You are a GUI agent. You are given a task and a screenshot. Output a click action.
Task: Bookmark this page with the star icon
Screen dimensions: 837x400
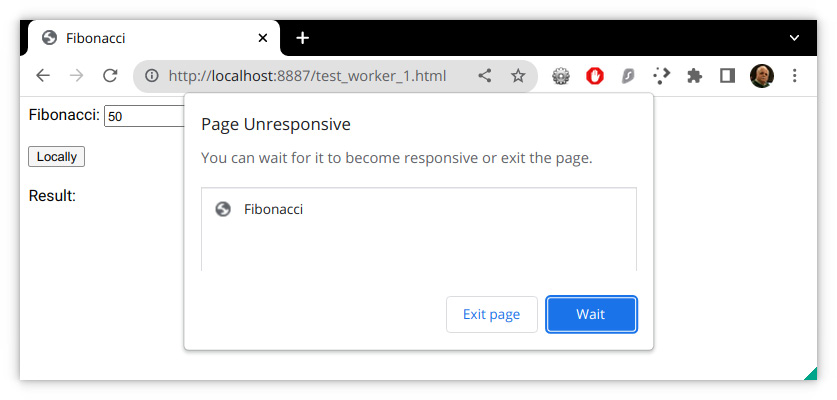[518, 76]
